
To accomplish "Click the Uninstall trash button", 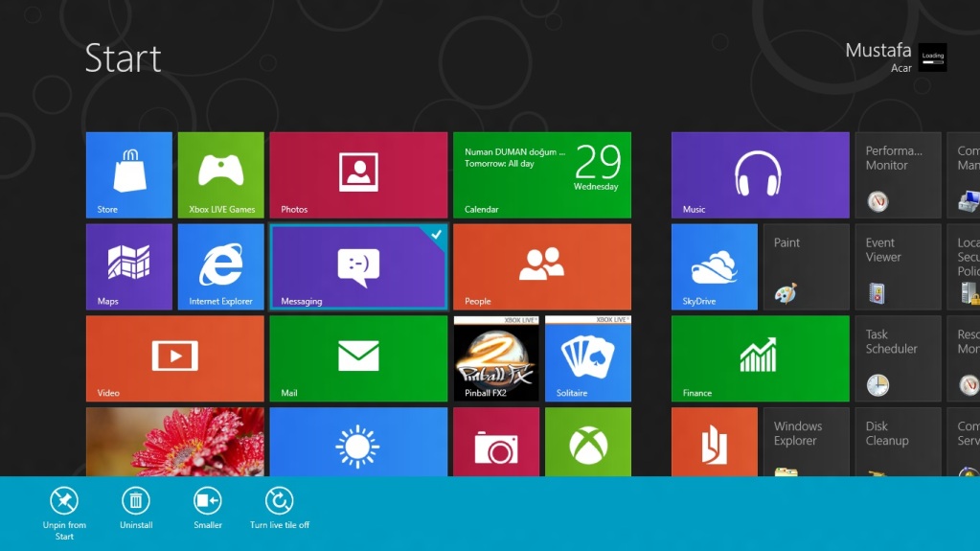I will point(136,508).
